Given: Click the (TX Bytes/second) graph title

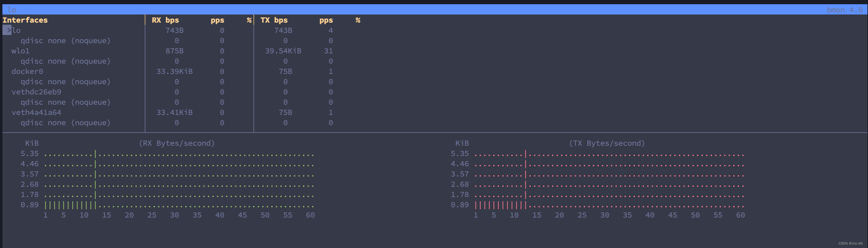Looking at the screenshot, I should point(607,143).
